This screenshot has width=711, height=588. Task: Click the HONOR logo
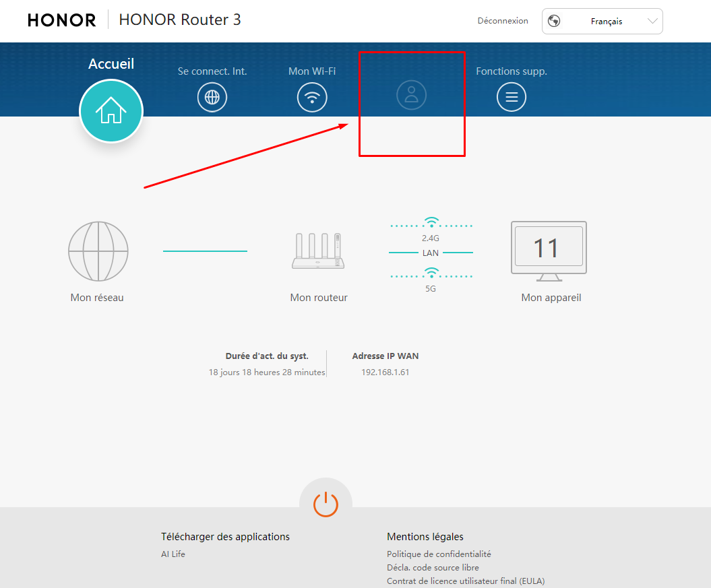[62, 20]
